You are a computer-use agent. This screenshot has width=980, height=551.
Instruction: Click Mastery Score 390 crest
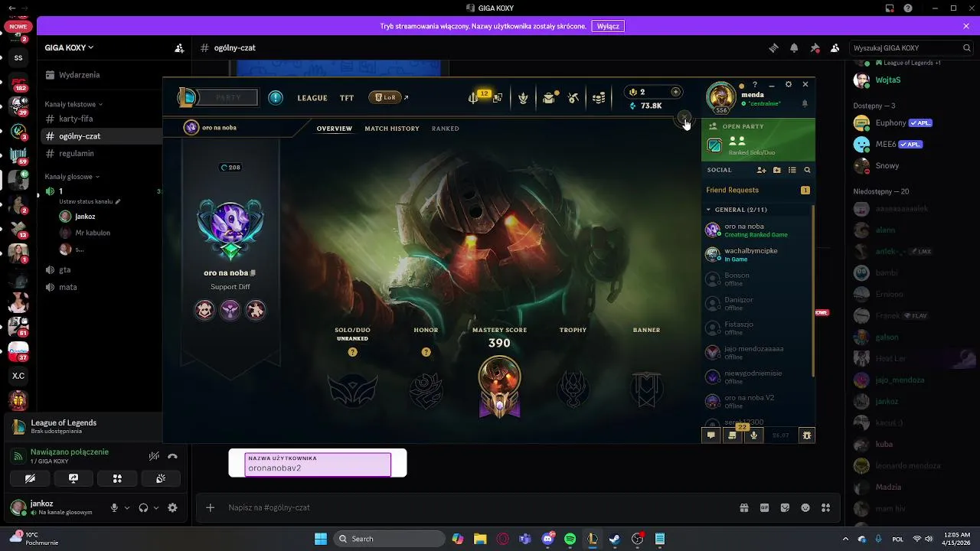coord(499,388)
